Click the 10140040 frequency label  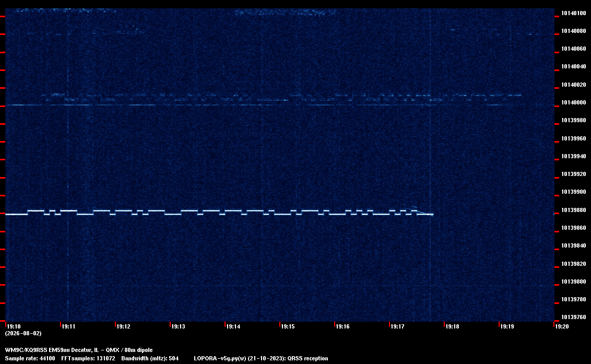pyautogui.click(x=574, y=67)
